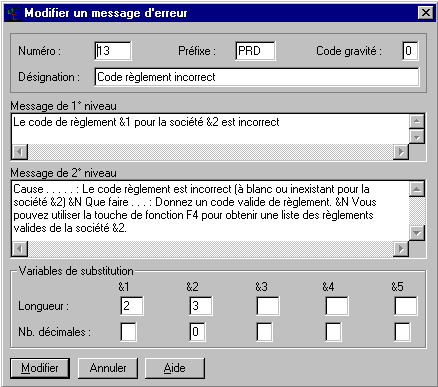Click the application icon in the title bar
This screenshot has width=438, height=387.
(x=13, y=13)
